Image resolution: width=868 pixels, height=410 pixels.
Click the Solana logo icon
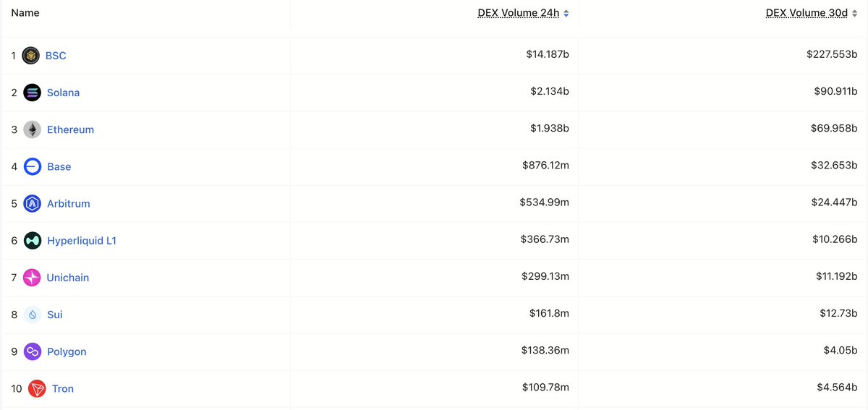(32, 93)
